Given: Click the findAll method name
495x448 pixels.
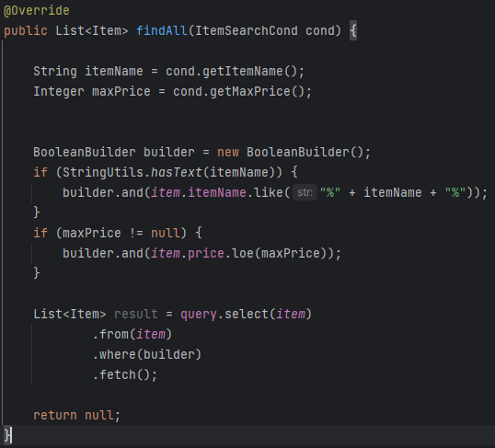Looking at the screenshot, I should tap(162, 31).
